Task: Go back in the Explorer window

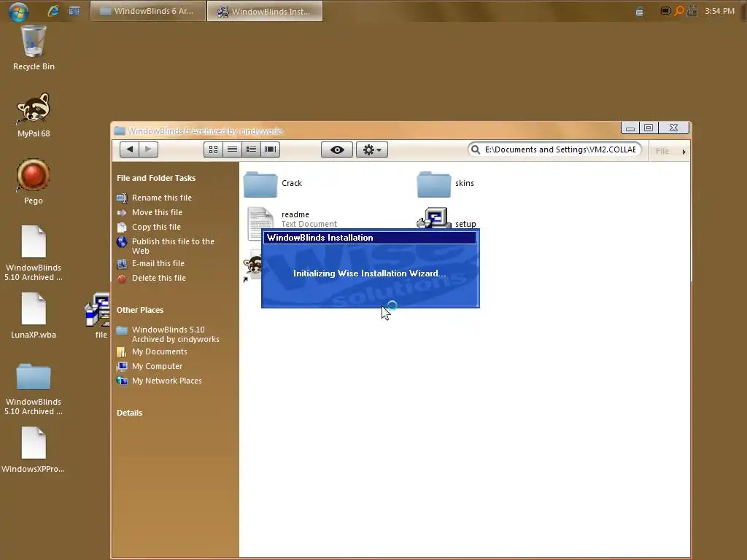Action: coord(129,149)
